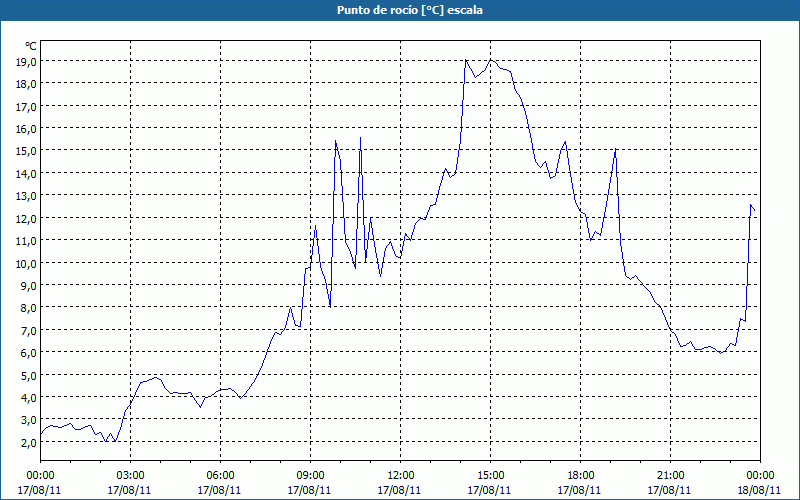Select the 10,0 y-axis value

click(26, 263)
